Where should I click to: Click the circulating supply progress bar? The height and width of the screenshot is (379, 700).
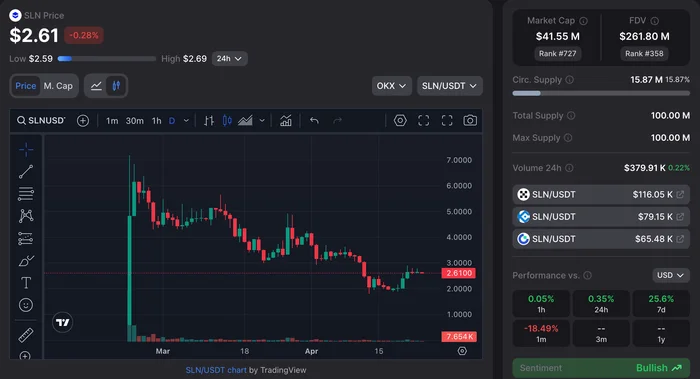coord(601,93)
